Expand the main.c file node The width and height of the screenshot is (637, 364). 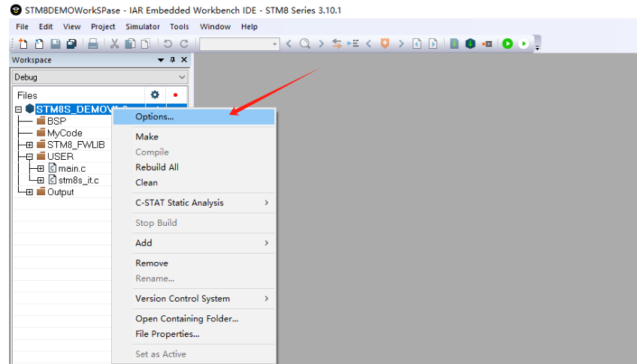point(41,168)
